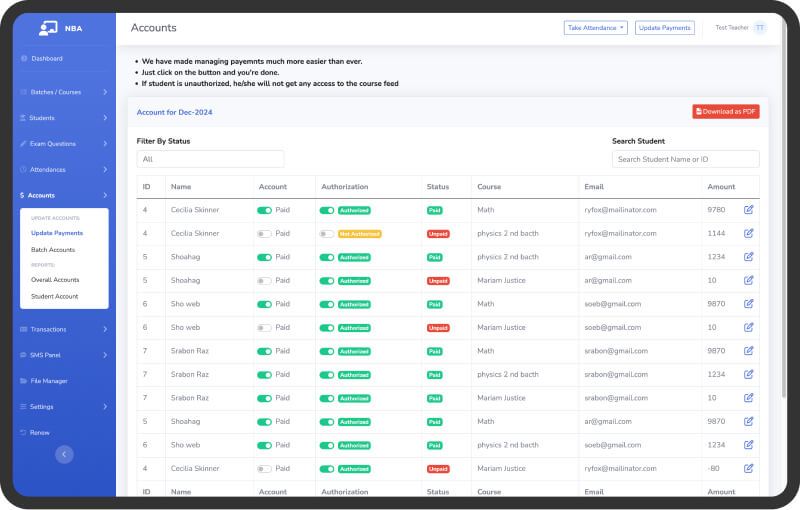
Task: Select Batch Accounts in the submenu
Action: tap(53, 250)
